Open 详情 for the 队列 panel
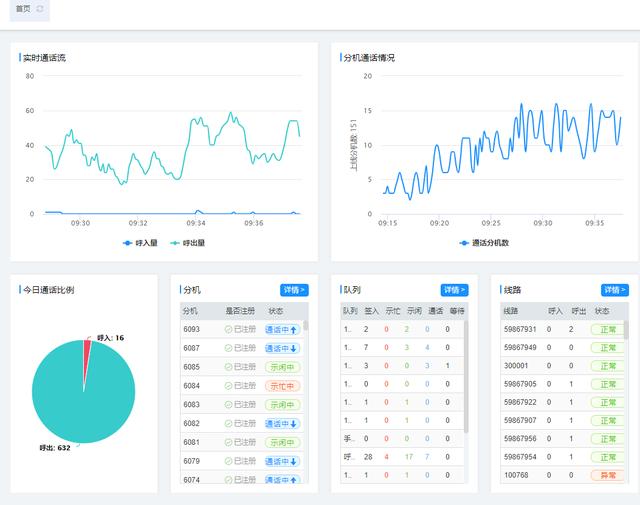Image resolution: width=640 pixels, height=505 pixels. [x=454, y=290]
